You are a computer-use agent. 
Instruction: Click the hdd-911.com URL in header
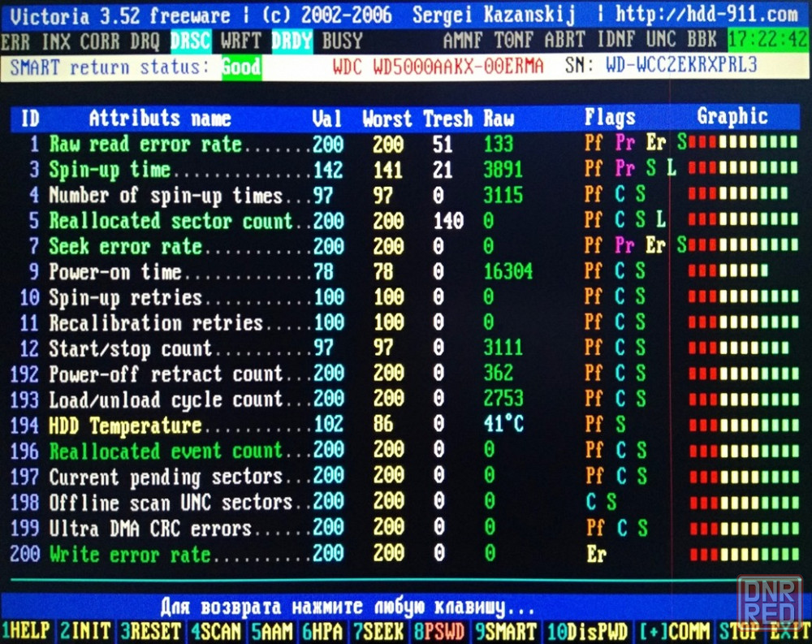pos(706,15)
